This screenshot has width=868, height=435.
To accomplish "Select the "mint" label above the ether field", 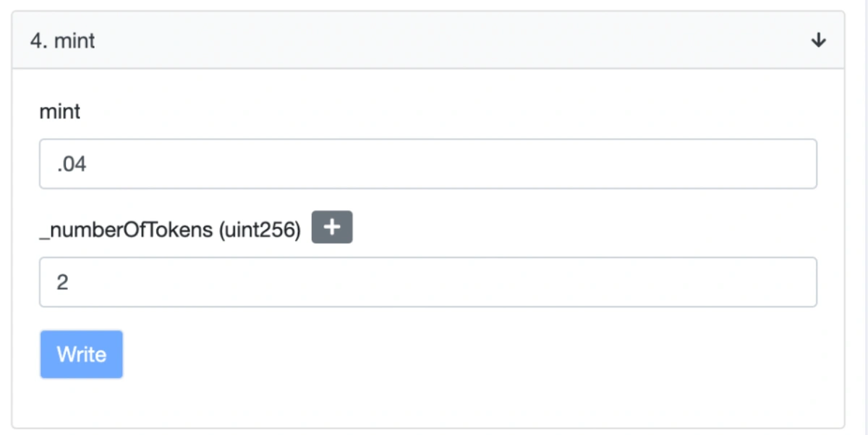I will [x=60, y=112].
